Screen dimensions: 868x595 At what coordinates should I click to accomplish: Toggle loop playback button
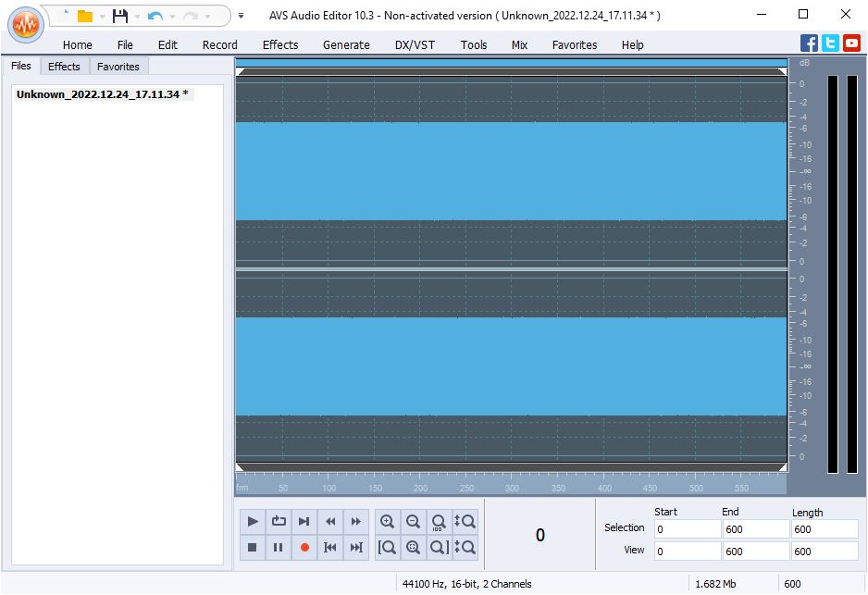point(279,521)
